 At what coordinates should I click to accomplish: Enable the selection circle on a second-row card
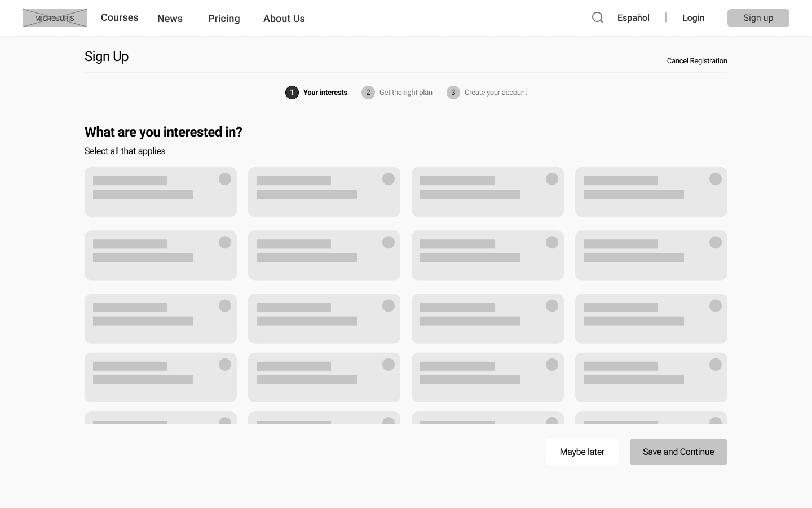coord(225,242)
